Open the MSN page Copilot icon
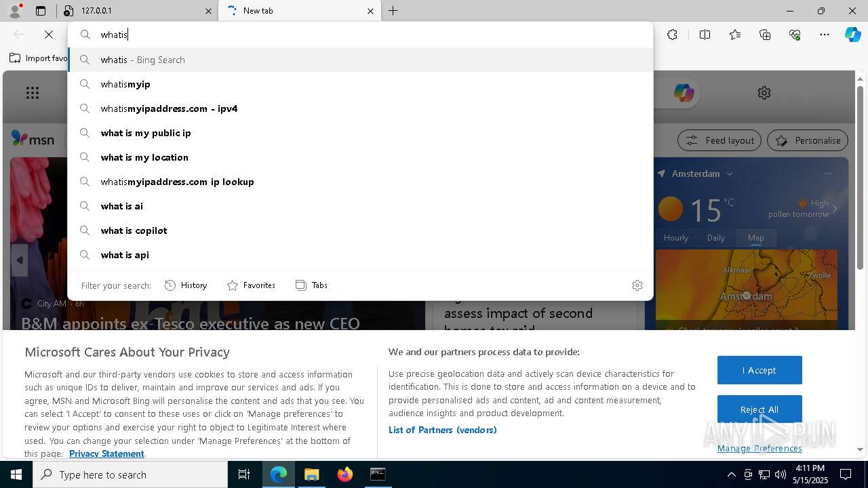The height and width of the screenshot is (488, 868). pos(684,93)
